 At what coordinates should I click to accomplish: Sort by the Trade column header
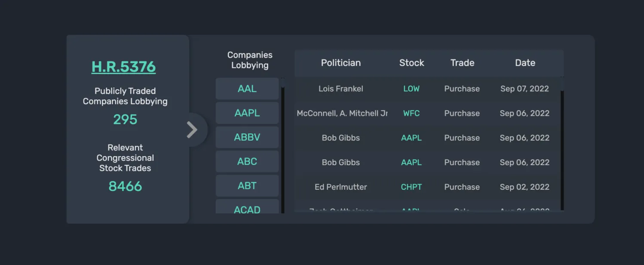point(462,63)
